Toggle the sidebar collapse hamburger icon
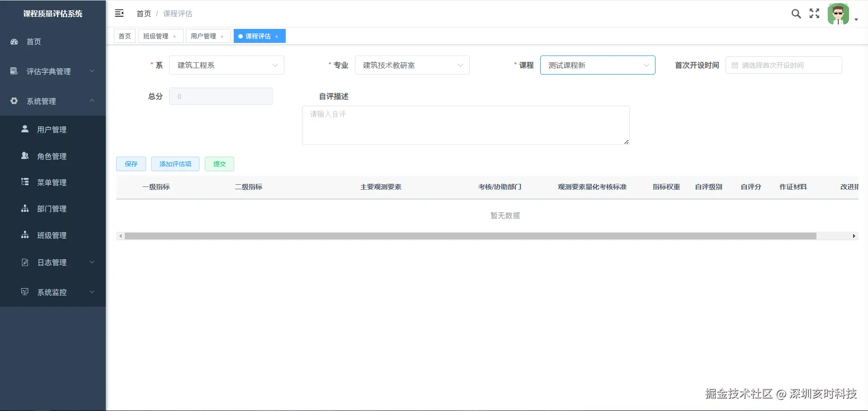Screen dimensions: 868x411 click(x=119, y=13)
